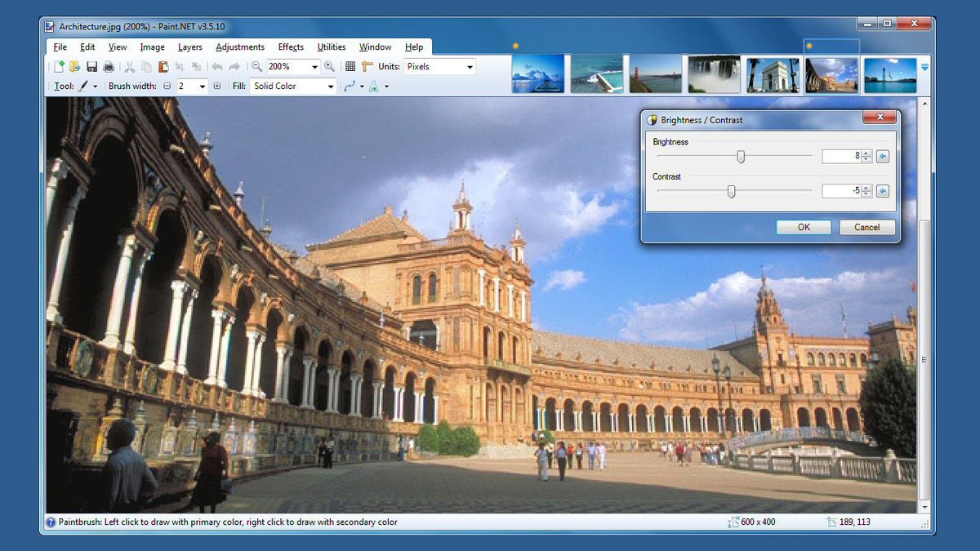The width and height of the screenshot is (980, 551).
Task: Show rulers using the ruler icon
Action: [x=369, y=66]
